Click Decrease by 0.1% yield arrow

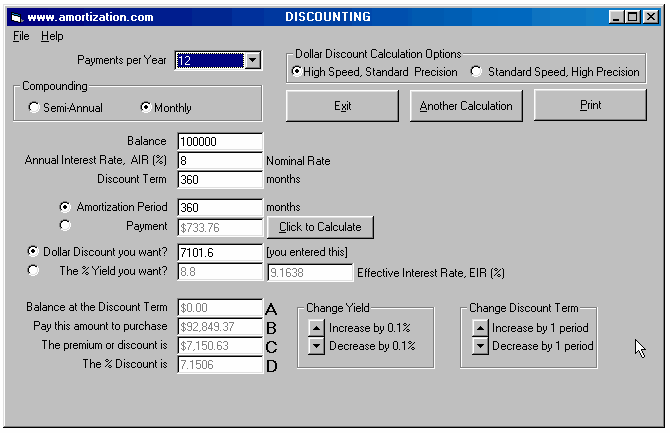point(315,346)
